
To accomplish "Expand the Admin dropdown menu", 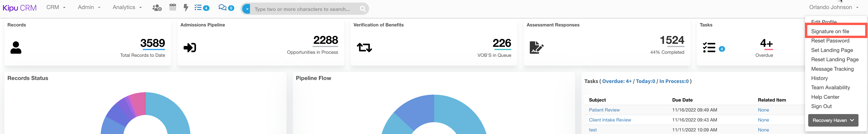I will click(89, 7).
